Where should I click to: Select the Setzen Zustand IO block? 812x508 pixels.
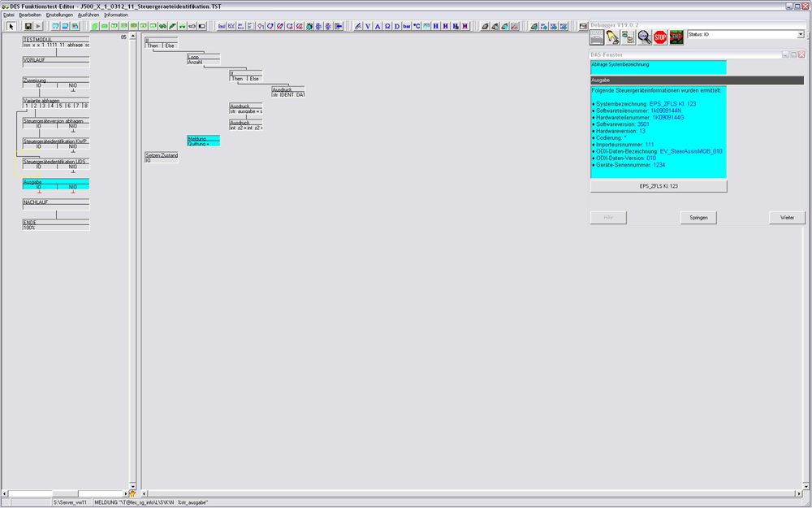click(162, 158)
